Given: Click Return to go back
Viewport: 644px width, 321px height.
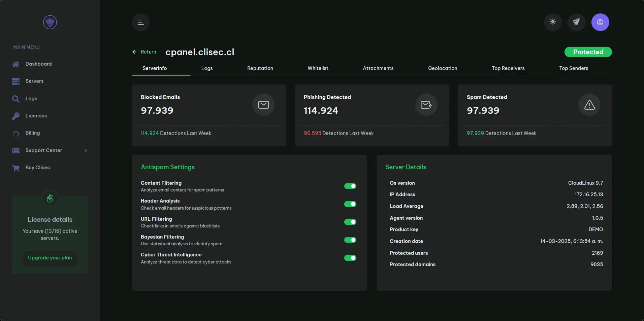Looking at the screenshot, I should (144, 52).
